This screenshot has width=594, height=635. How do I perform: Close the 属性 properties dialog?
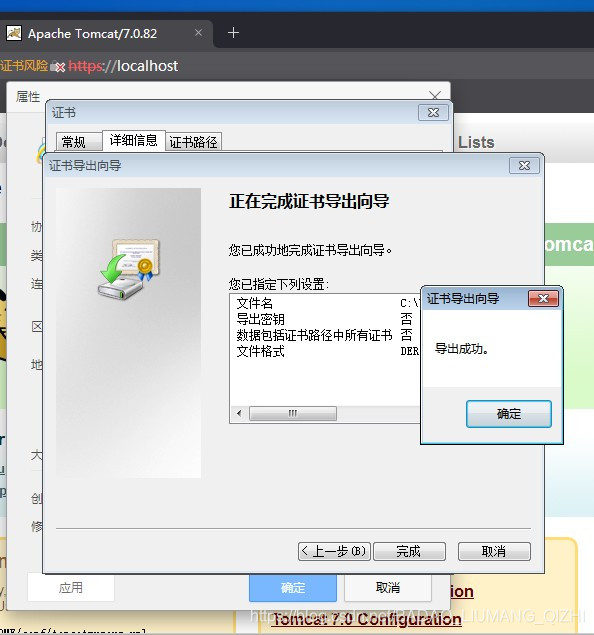click(435, 96)
